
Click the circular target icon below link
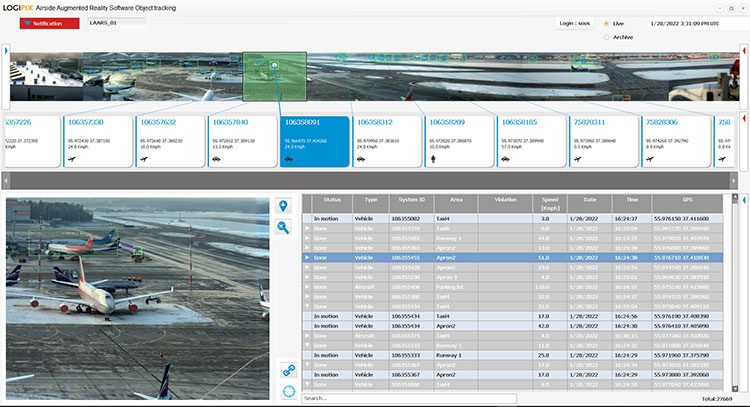pyautogui.click(x=288, y=389)
